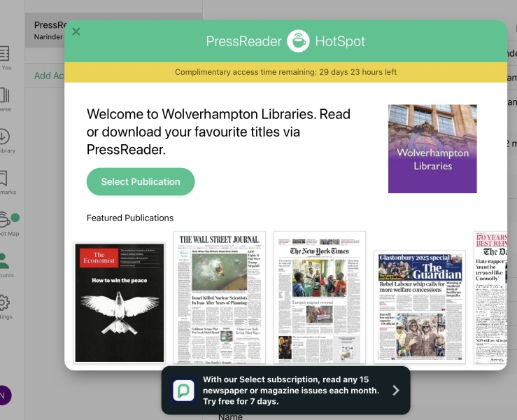The image size is (517, 420).
Task: Click the Featured Publications heading
Action: 130,218
